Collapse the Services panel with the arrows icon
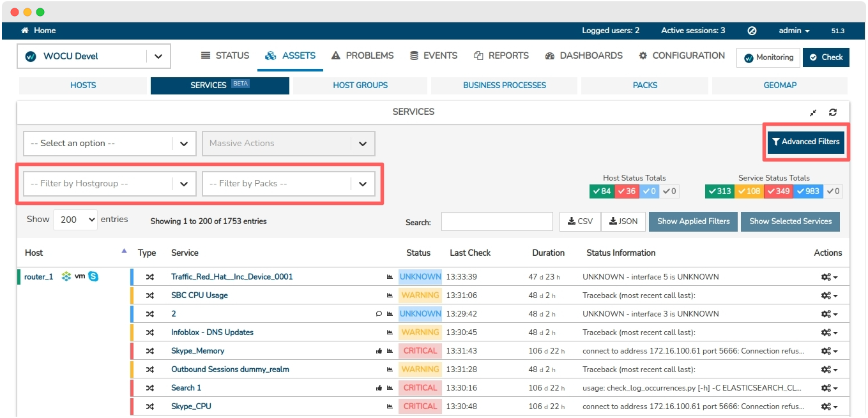This screenshot has width=868, height=418. (813, 112)
